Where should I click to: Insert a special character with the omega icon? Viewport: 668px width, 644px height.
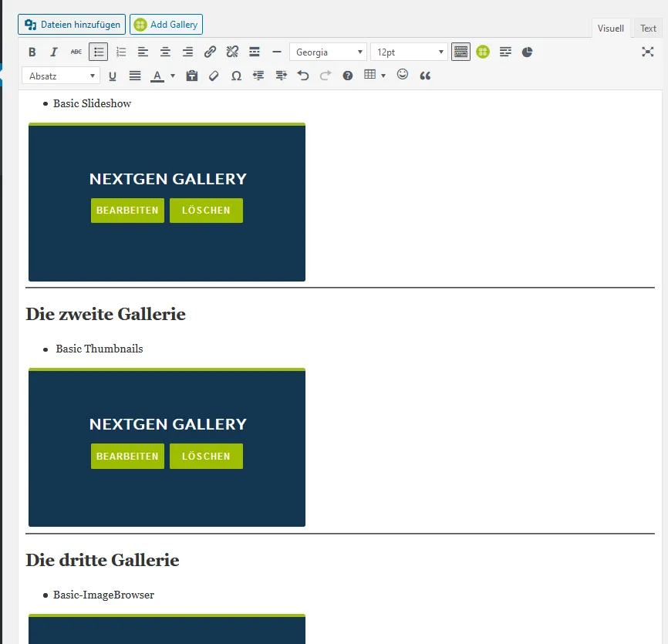237,76
